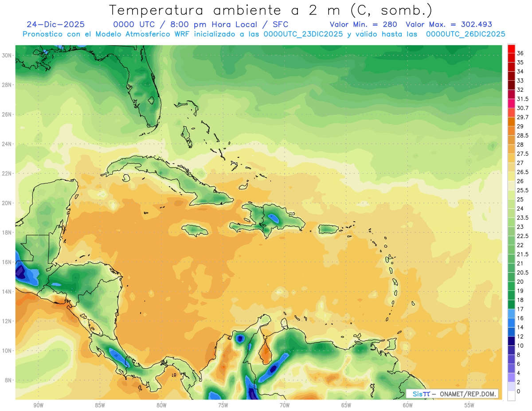The height and width of the screenshot is (411, 532).
Task: Click the legend value '14'
Action: pos(520,327)
